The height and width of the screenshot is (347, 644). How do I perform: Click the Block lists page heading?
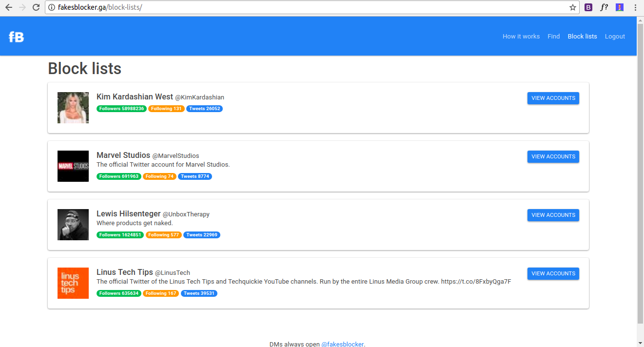[x=84, y=69]
